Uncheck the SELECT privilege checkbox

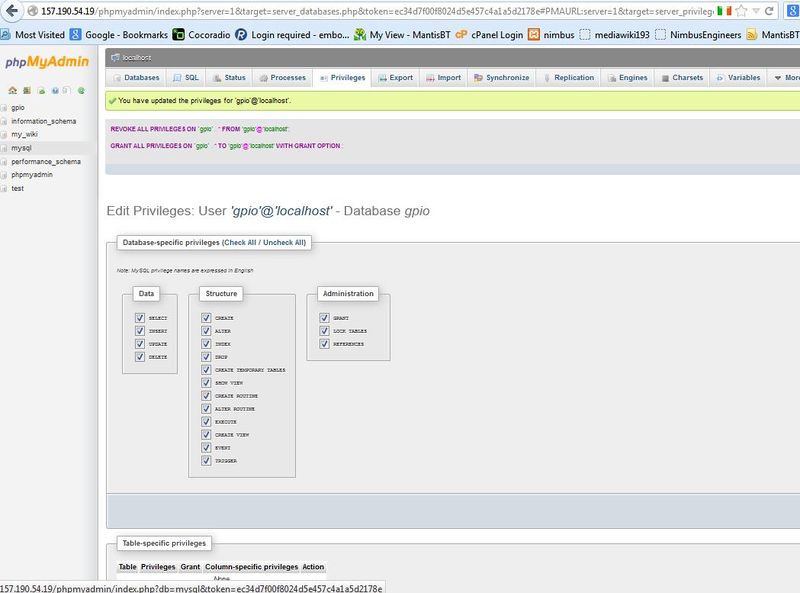click(140, 318)
